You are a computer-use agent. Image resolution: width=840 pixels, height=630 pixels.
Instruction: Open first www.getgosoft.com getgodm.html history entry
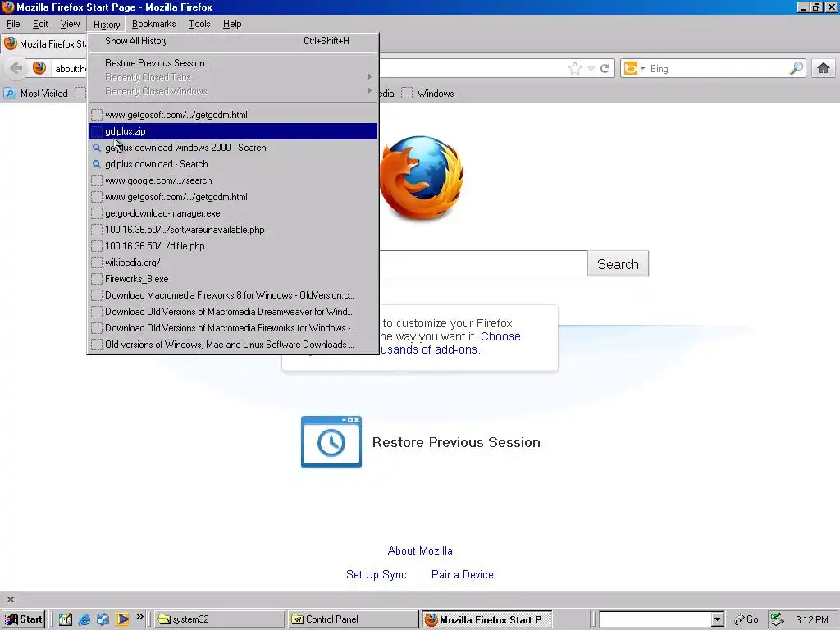point(233,115)
